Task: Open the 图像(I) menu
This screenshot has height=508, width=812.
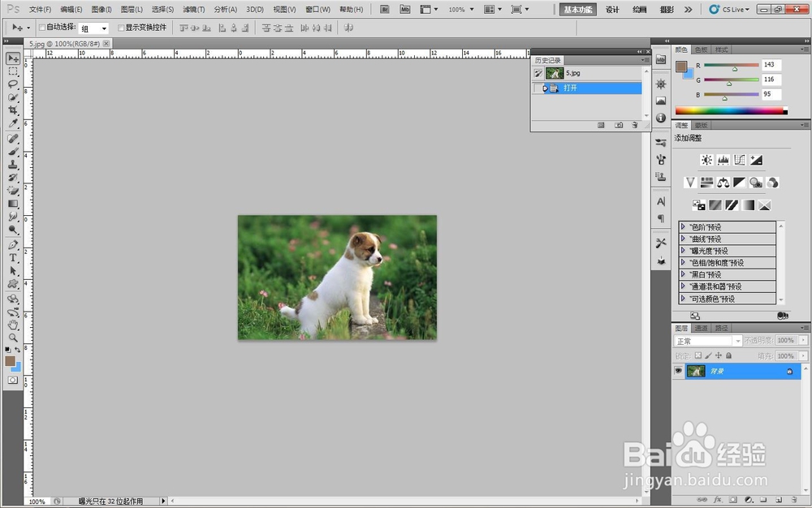Action: tap(101, 9)
